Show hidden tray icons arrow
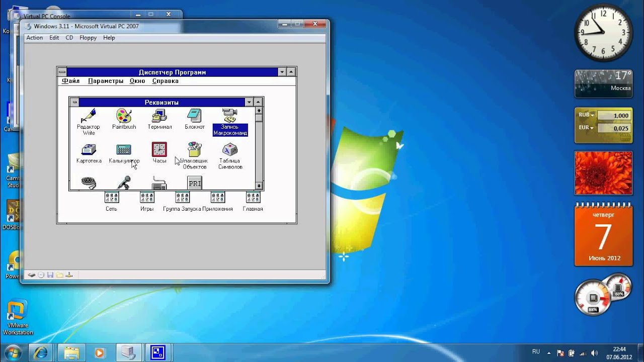The image size is (644, 362). [549, 352]
